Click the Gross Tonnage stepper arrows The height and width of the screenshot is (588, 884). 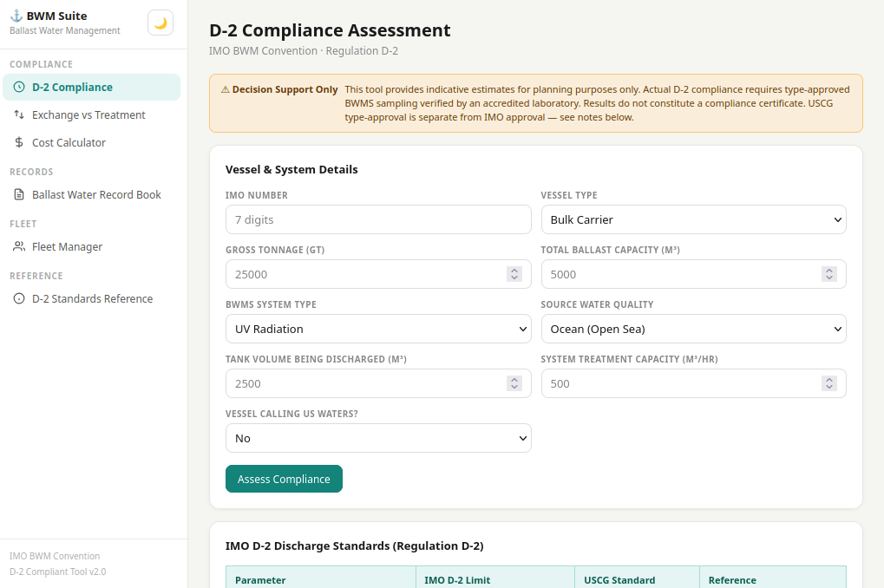pyautogui.click(x=514, y=274)
